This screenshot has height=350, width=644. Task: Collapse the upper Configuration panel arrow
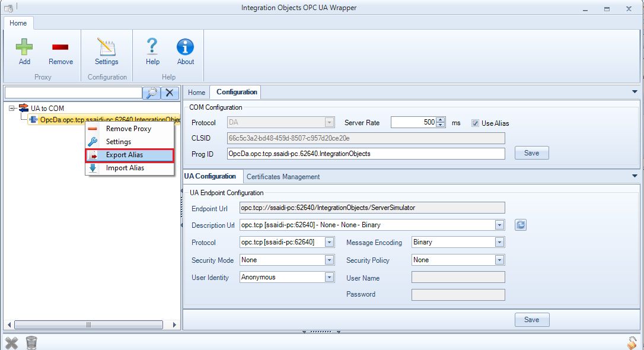pyautogui.click(x=635, y=92)
